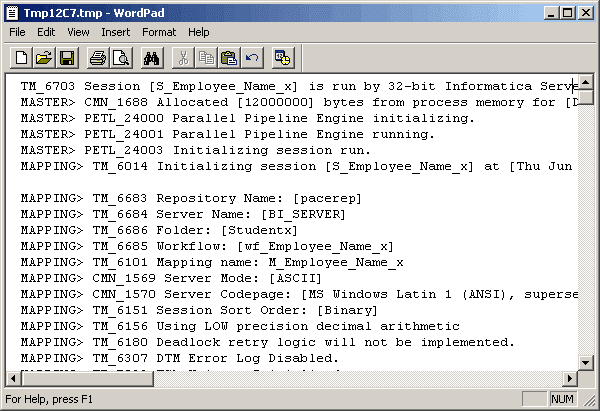
Task: Click 'TM_6683 Repository Name: [pacerep]' line
Action: coord(191,198)
